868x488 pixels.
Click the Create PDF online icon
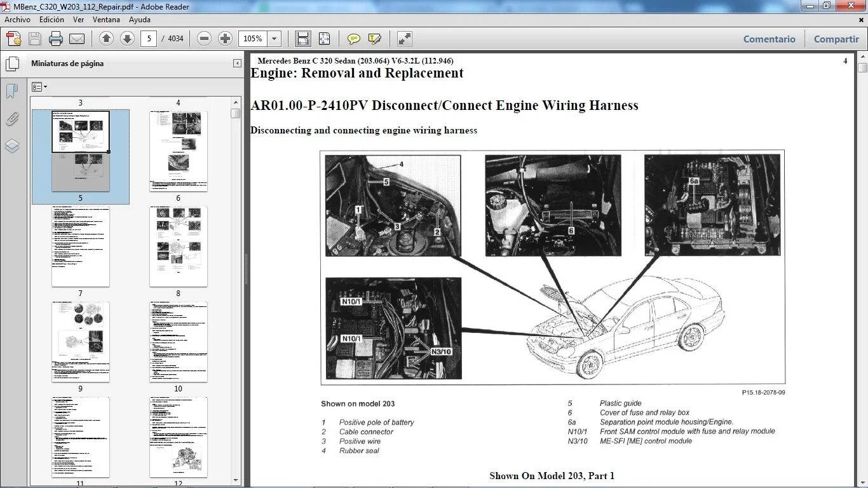[14, 39]
